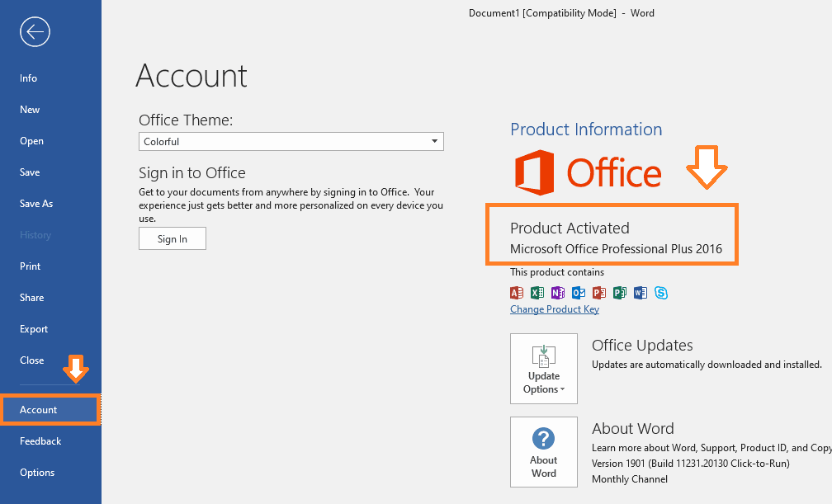
Task: Switch to the Options page
Action: (37, 472)
